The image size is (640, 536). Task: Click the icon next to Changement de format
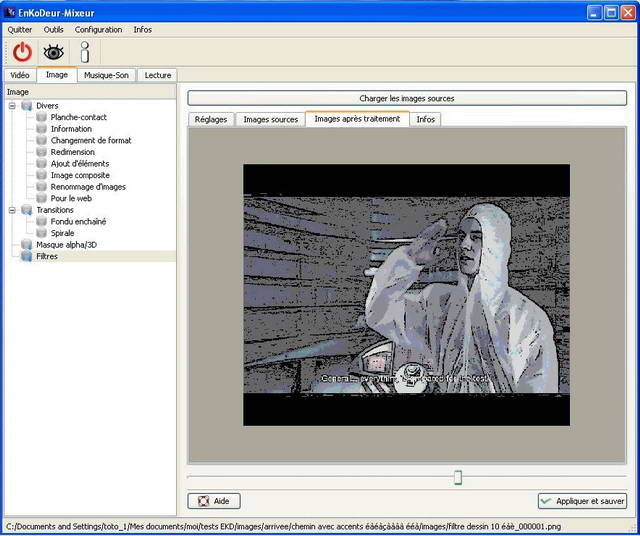point(41,140)
